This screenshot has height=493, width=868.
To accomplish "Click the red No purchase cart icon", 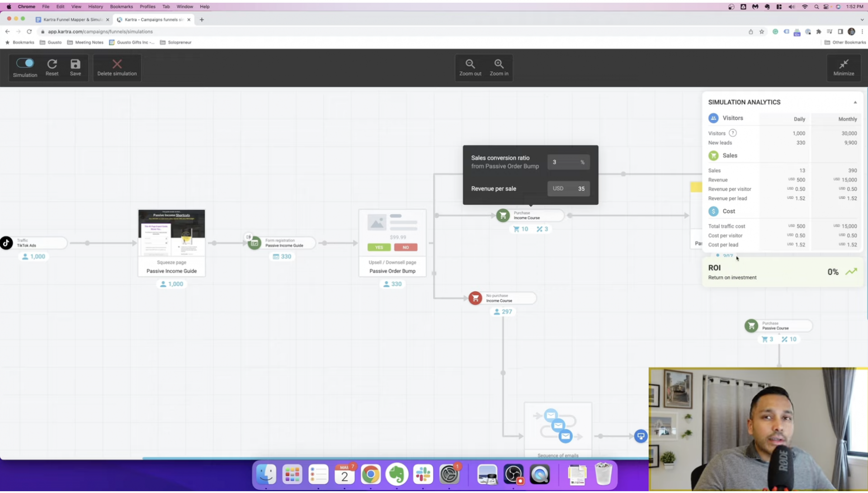I will tap(475, 298).
